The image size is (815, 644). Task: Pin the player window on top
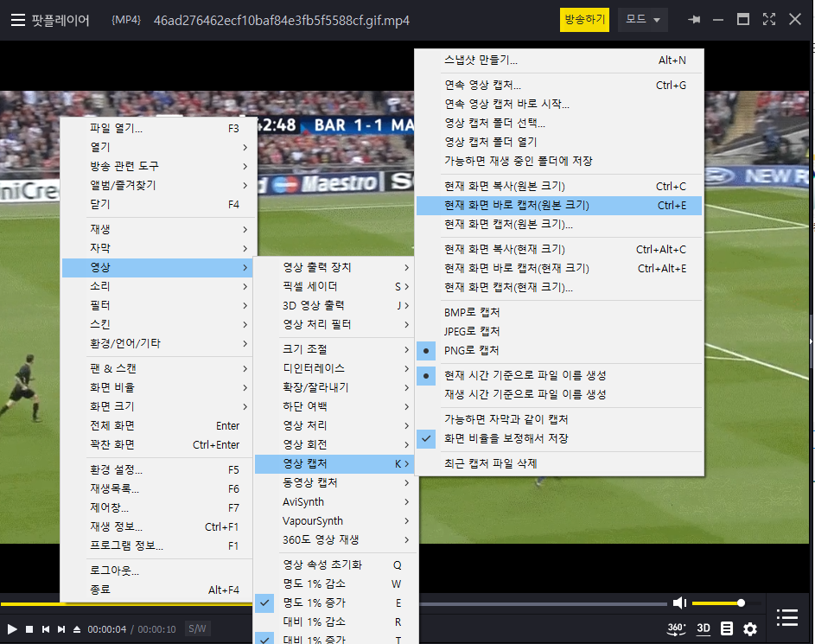click(694, 20)
